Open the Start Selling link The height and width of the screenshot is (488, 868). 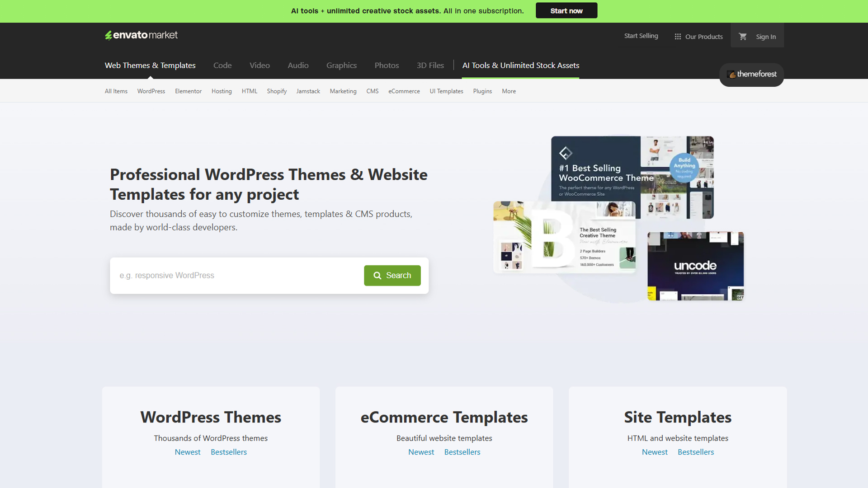pyautogui.click(x=641, y=36)
